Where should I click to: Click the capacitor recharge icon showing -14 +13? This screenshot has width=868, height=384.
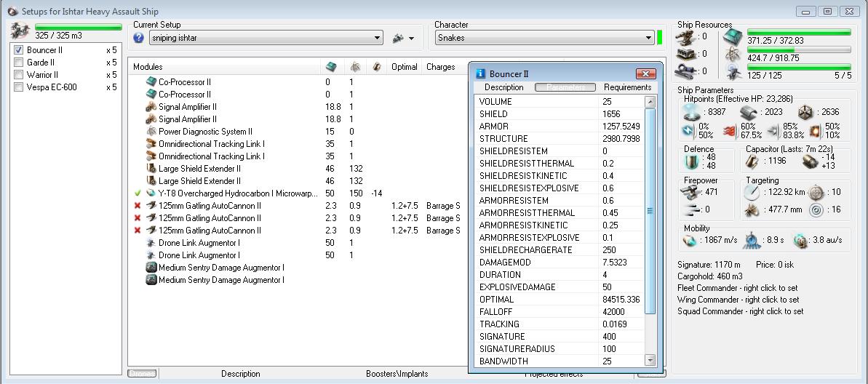(x=809, y=161)
